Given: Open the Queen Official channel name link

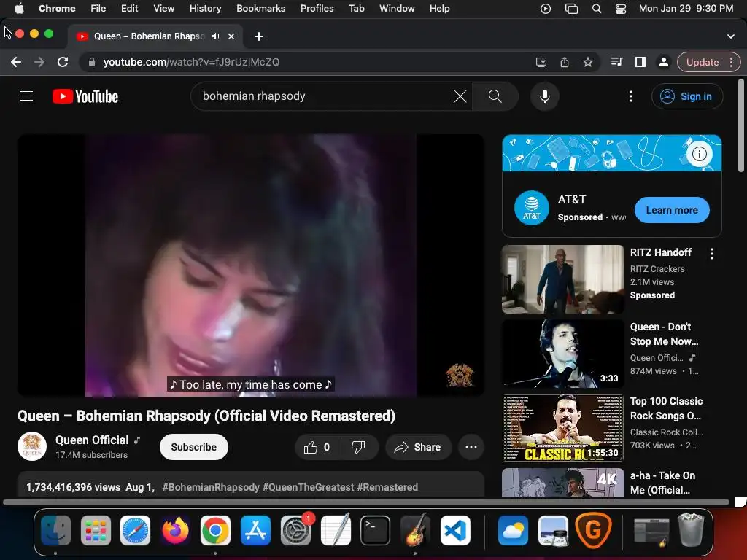Looking at the screenshot, I should tap(92, 440).
